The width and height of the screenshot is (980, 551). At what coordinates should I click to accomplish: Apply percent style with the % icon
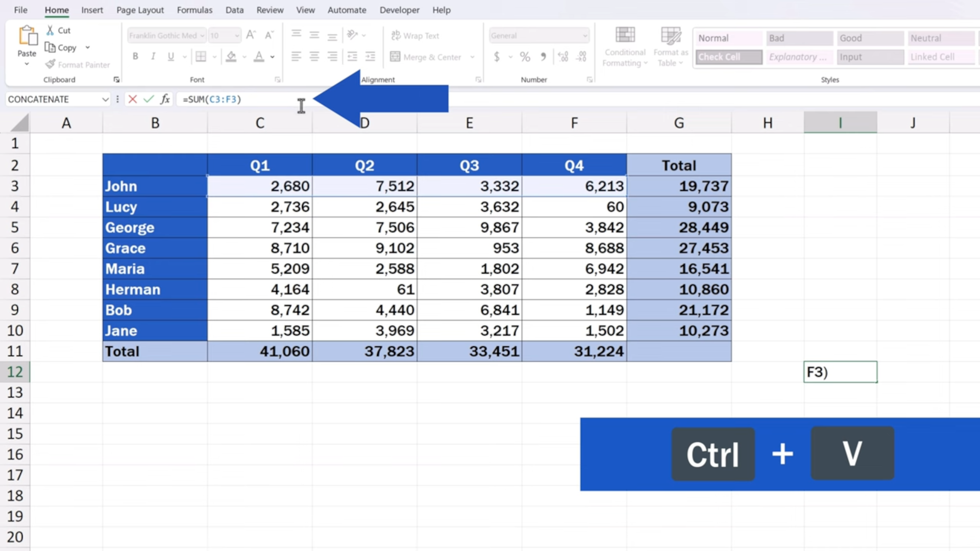525,57
